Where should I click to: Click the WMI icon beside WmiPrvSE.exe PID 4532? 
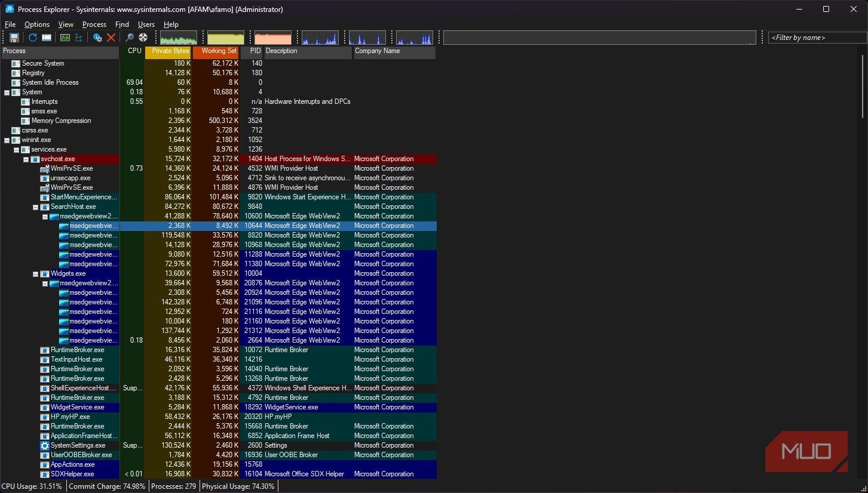click(45, 168)
